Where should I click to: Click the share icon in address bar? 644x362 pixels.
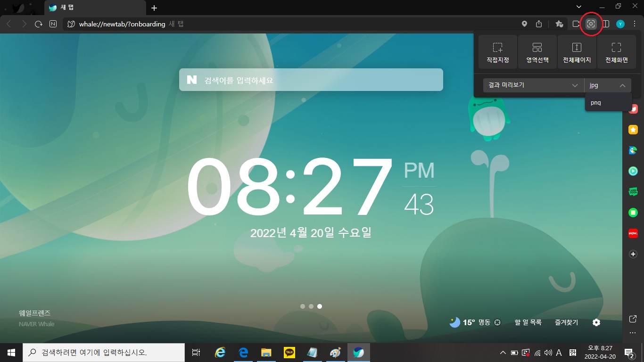(539, 24)
